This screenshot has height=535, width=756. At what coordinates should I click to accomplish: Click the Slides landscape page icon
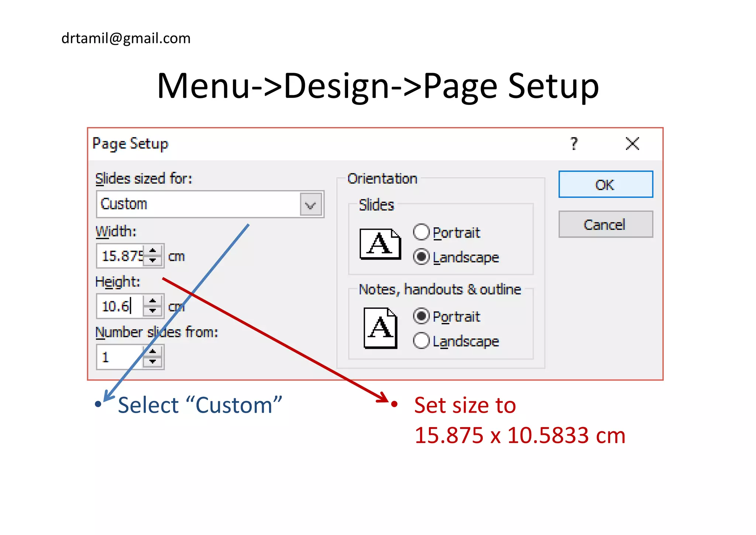click(381, 244)
